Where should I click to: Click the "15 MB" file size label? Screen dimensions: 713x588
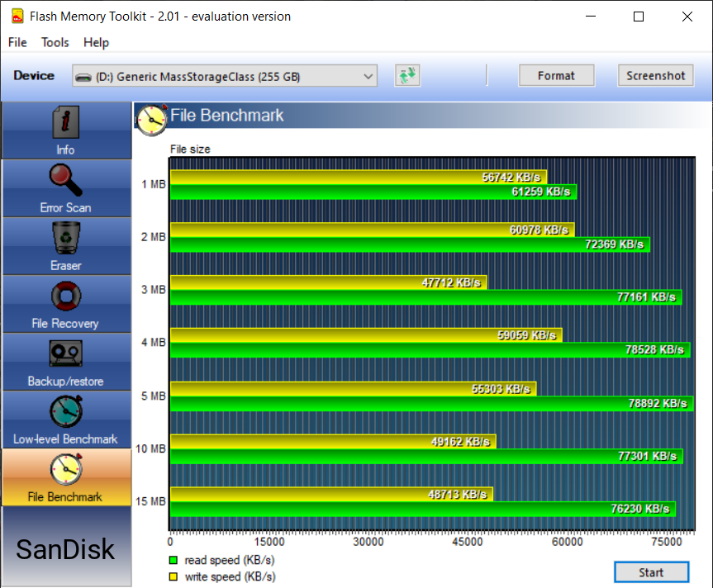(x=150, y=501)
